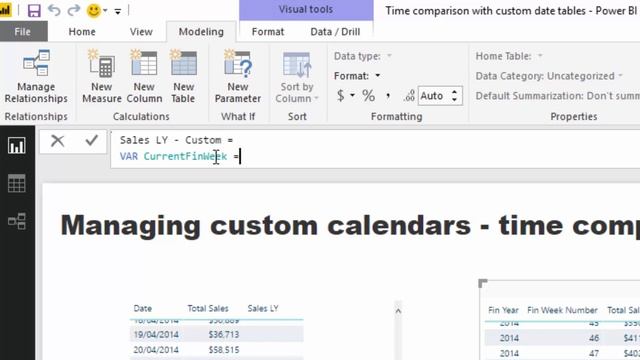The width and height of the screenshot is (640, 360).
Task: Expand the smiley feedback dropdown arrow
Action: [x=105, y=11]
